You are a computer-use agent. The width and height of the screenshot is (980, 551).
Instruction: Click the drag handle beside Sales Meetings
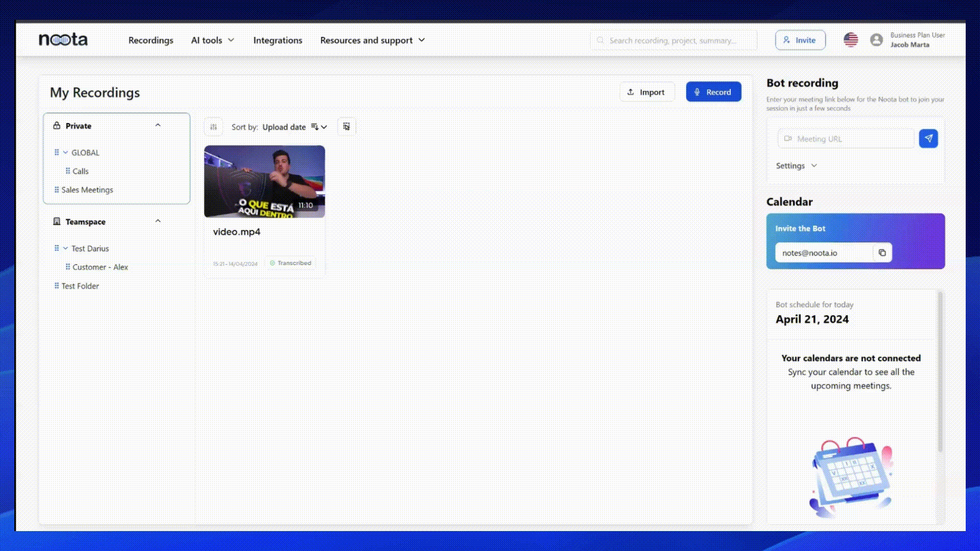coord(57,190)
